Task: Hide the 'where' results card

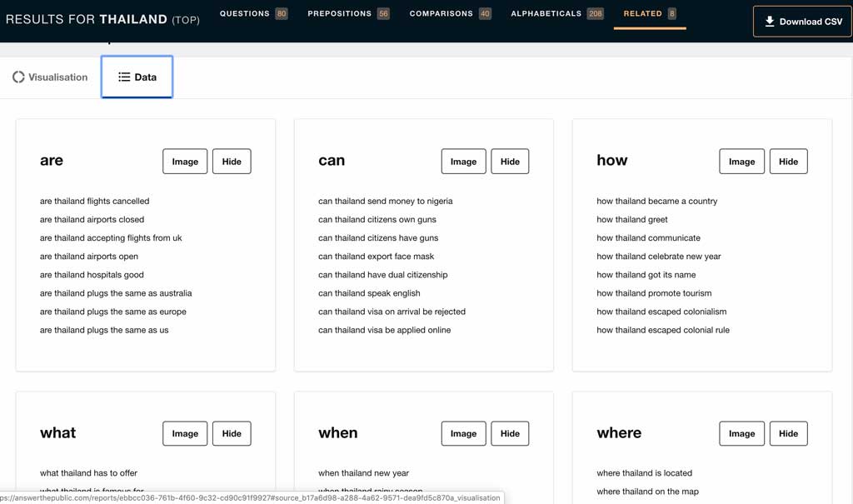Action: 788,433
